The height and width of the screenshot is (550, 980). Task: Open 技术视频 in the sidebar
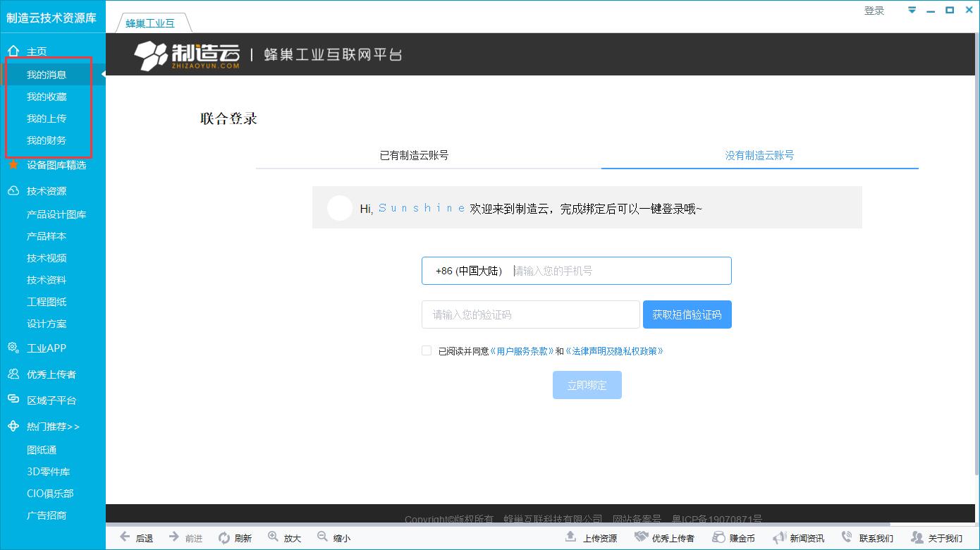coord(47,258)
